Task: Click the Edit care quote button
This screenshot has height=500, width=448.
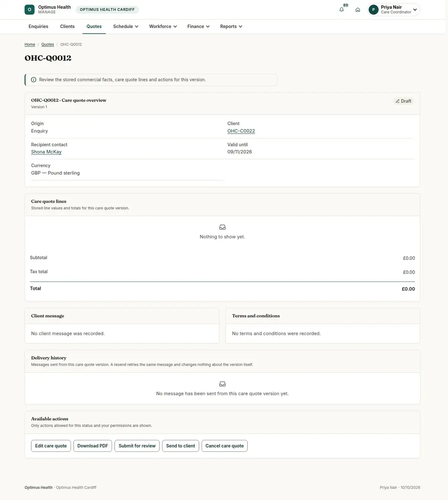Action: [51, 446]
